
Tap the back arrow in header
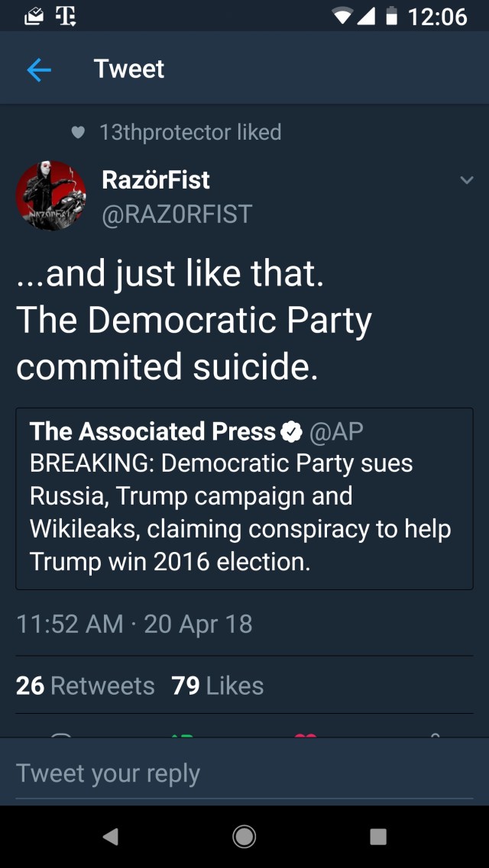pyautogui.click(x=39, y=70)
